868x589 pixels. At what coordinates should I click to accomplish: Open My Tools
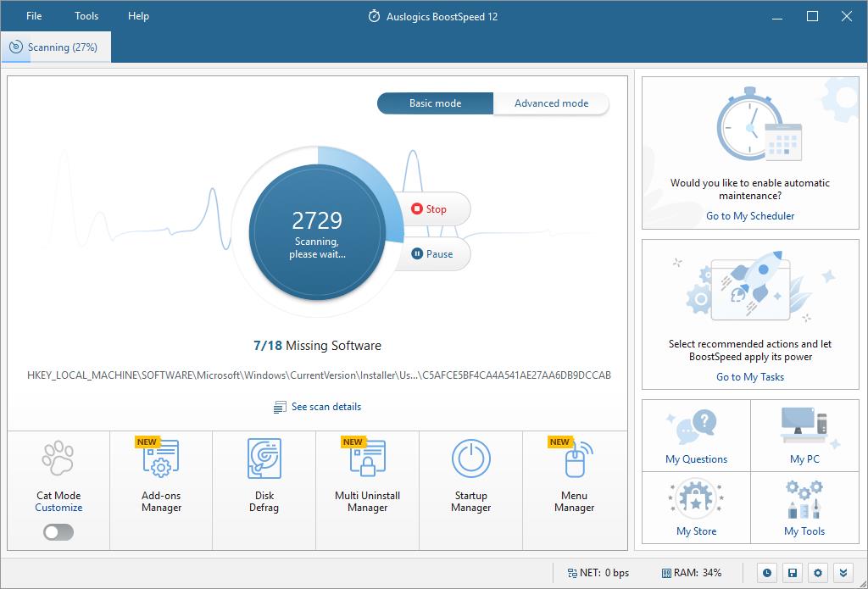pos(805,508)
